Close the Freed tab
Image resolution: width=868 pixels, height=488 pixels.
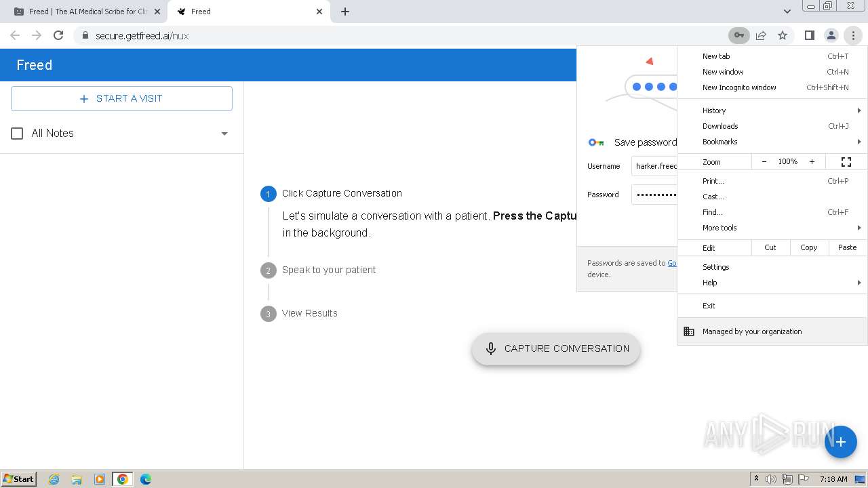tap(320, 12)
